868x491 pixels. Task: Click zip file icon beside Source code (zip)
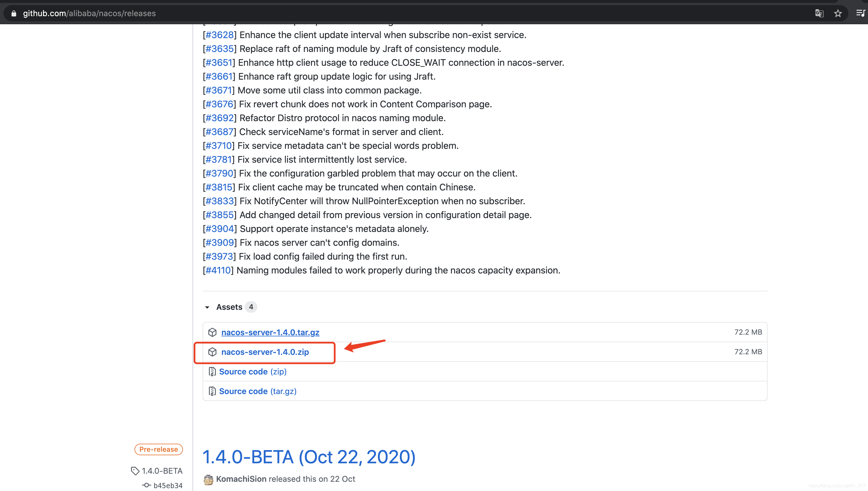(212, 372)
